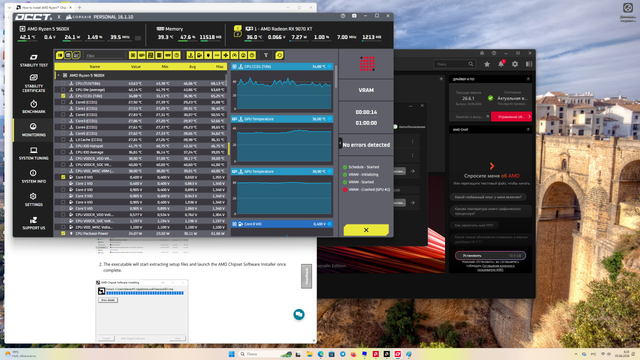Image resolution: width=640 pixels, height=360 pixels.
Task: Click the FPS suggestion question in AMD Chat
Action: [475, 225]
